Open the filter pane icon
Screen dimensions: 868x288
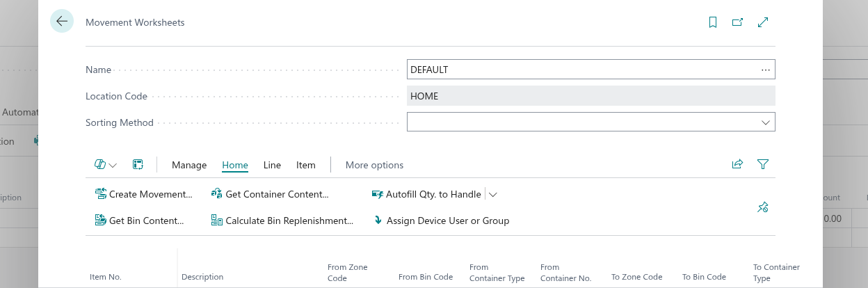point(763,165)
